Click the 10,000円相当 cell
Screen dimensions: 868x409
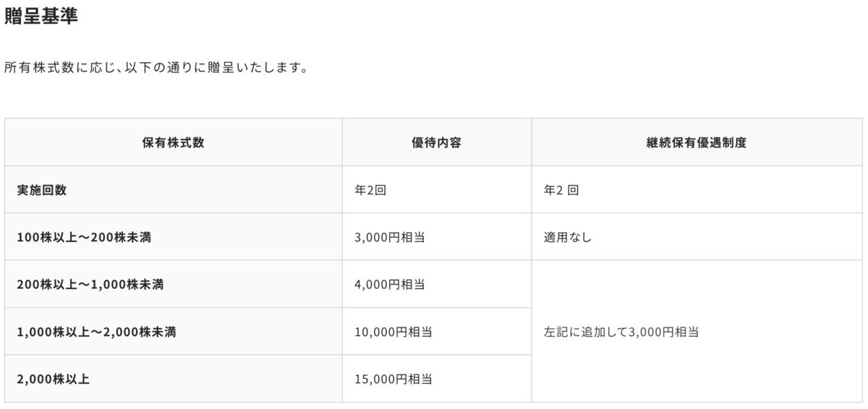393,332
